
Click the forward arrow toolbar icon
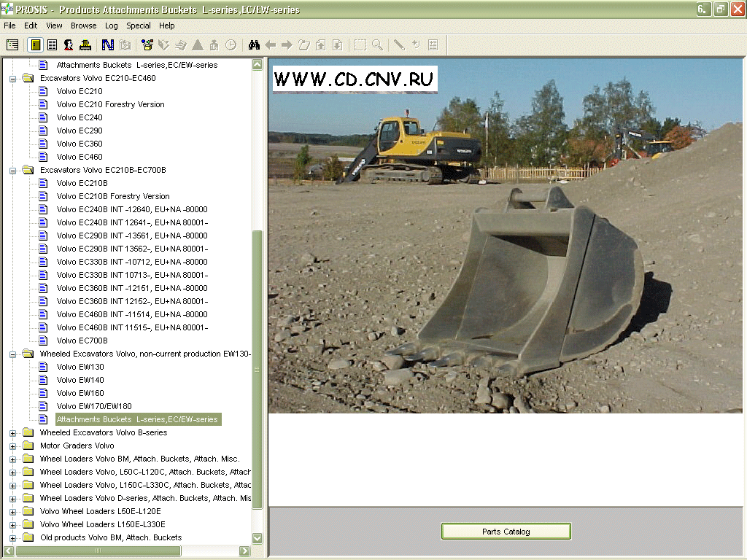pos(287,45)
